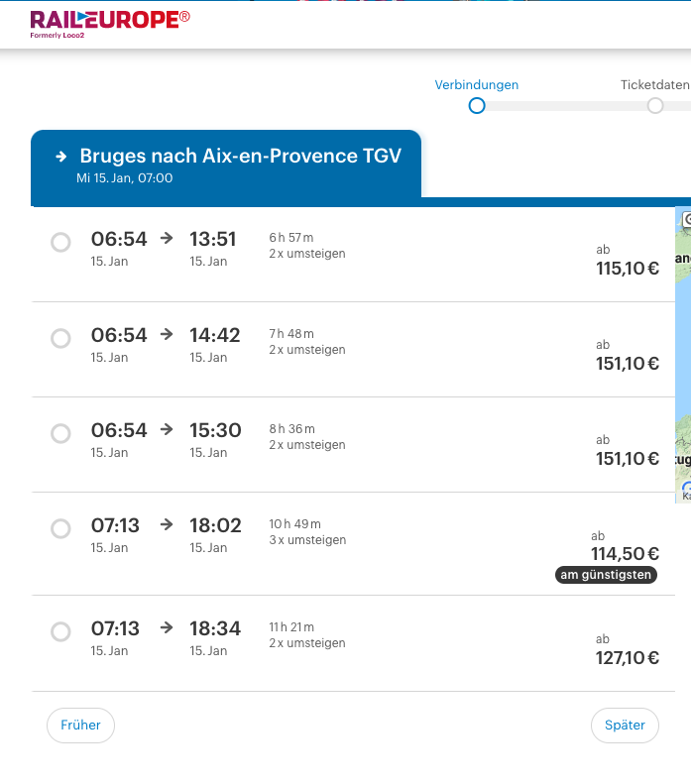Open the Verbindungen step

pyautogui.click(x=476, y=85)
